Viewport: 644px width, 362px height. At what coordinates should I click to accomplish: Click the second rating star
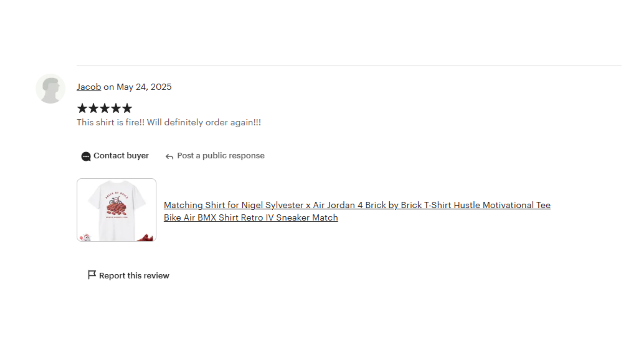93,108
